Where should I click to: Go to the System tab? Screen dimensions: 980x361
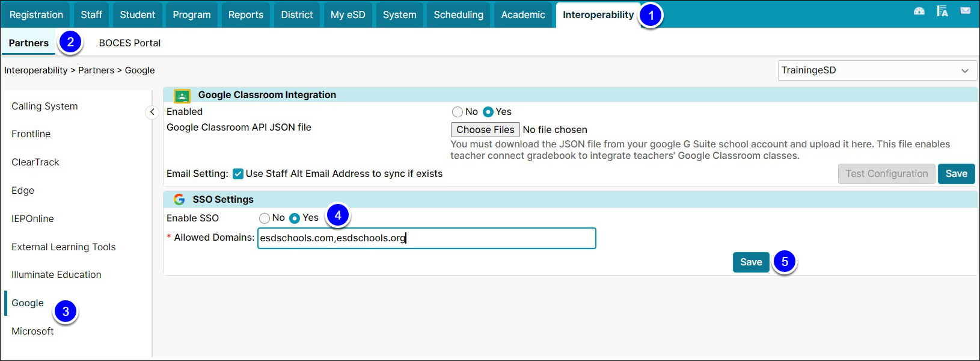[400, 14]
